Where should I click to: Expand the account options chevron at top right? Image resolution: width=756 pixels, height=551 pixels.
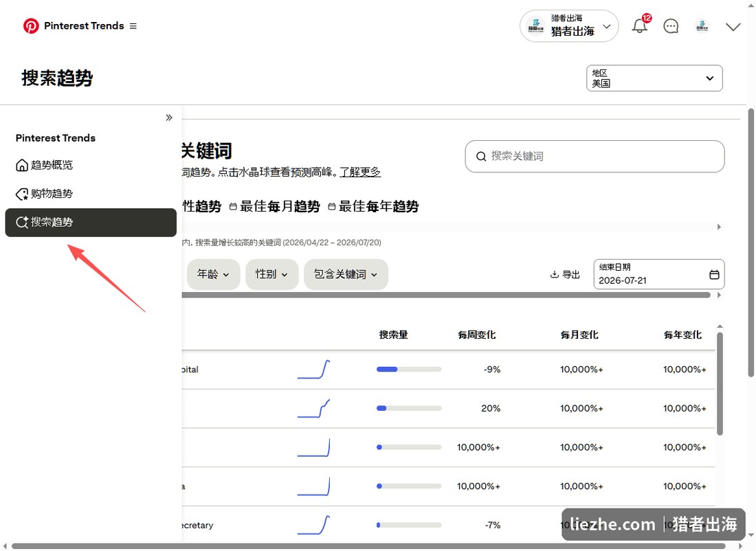733,27
